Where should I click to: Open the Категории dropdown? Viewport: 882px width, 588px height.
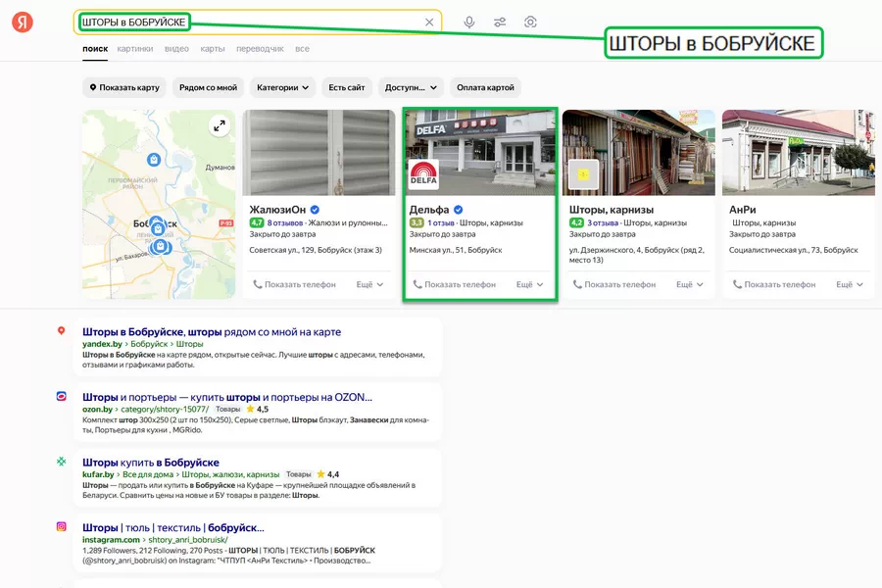(x=282, y=87)
